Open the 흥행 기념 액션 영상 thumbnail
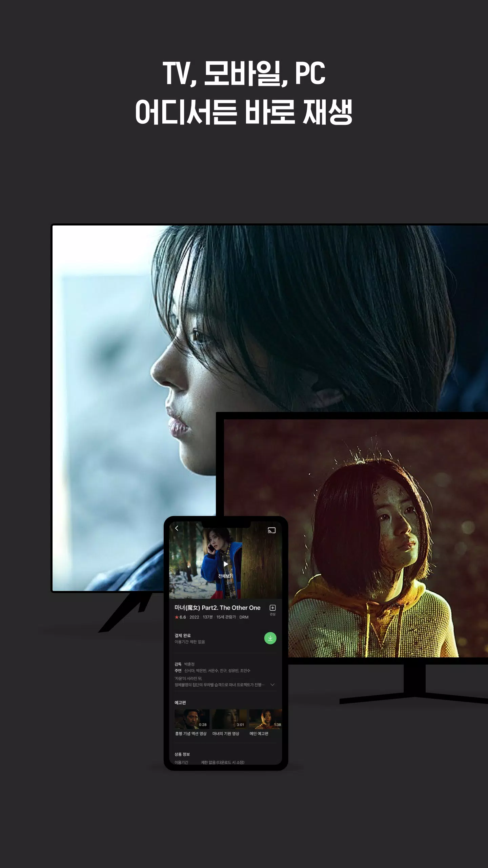The image size is (488, 868). pos(192,719)
